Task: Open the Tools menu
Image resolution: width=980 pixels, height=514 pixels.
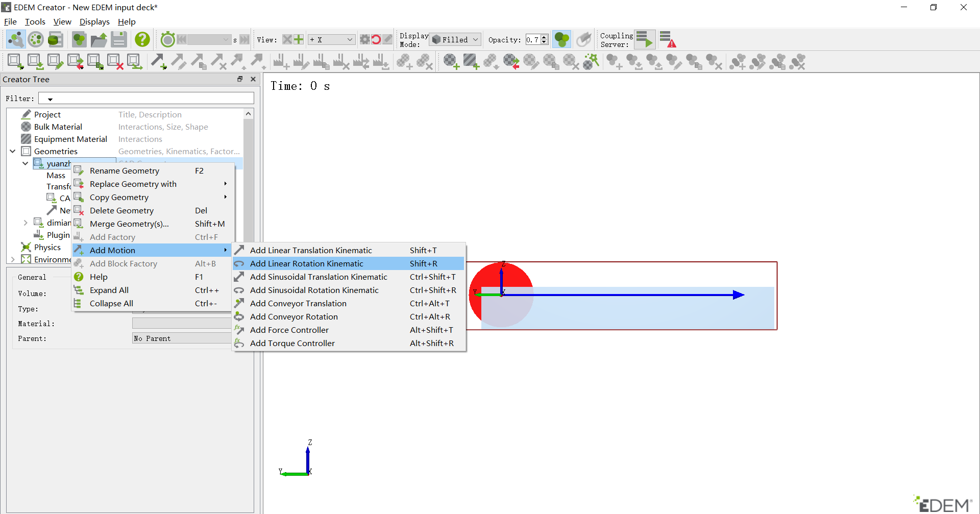Action: 35,21
